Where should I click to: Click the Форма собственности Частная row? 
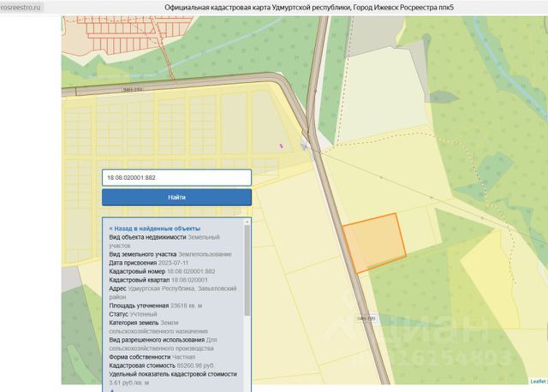pyautogui.click(x=152, y=357)
